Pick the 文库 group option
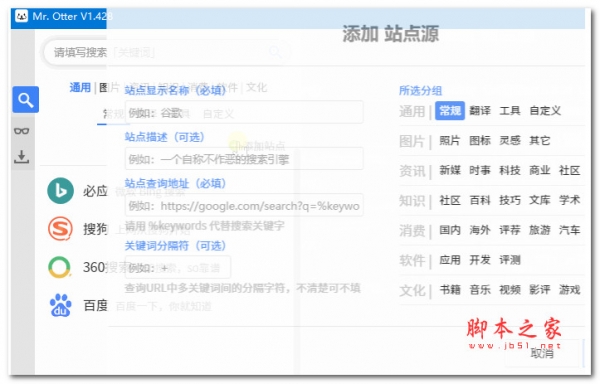The image size is (600, 384). click(540, 200)
